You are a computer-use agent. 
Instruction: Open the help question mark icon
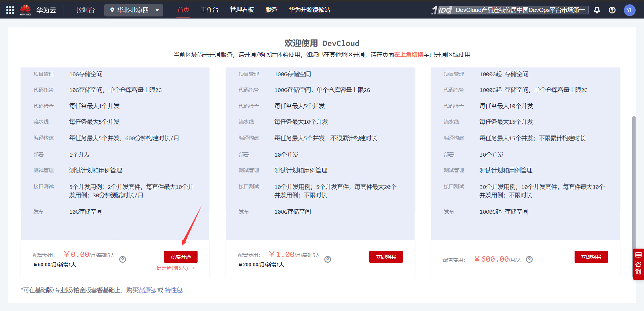click(x=612, y=10)
